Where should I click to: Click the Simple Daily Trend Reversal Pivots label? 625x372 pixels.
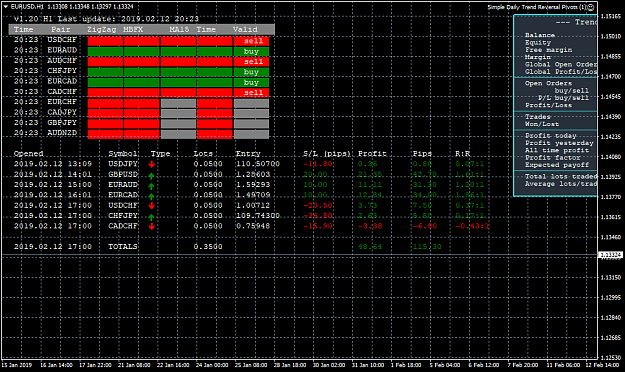537,7
